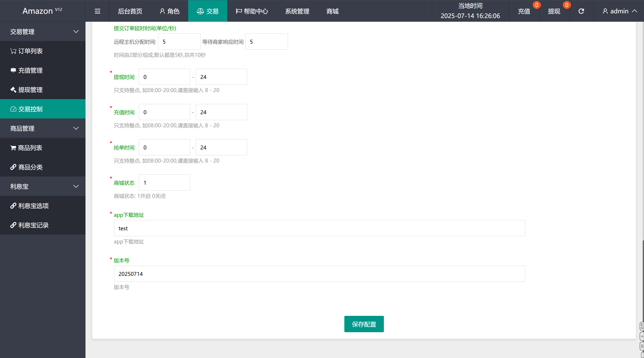The width and height of the screenshot is (644, 358).
Task: Open 提现管理 with hammer icon
Action: pyautogui.click(x=30, y=90)
